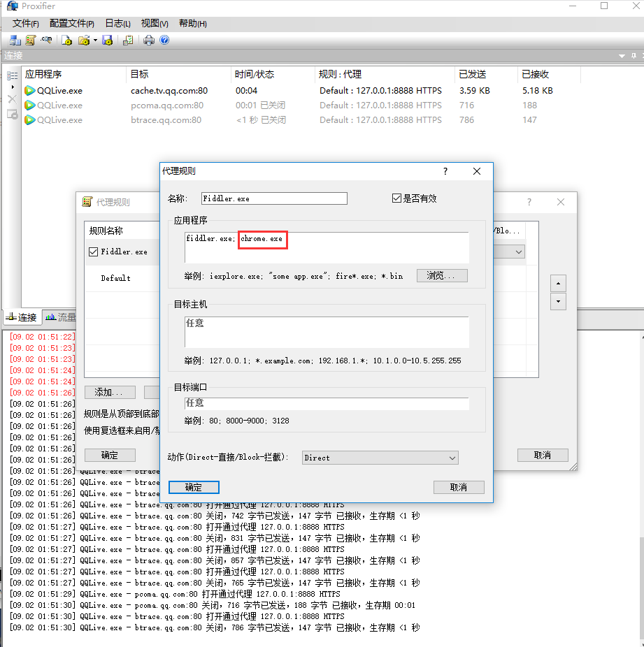
Task: Toggle Fiddler.exe rule checkbox in rules list
Action: point(93,252)
